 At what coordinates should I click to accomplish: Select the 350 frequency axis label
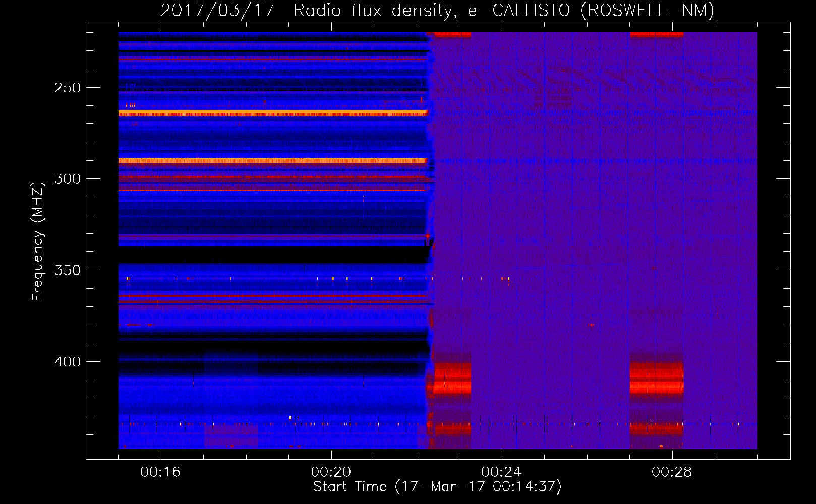pos(68,270)
